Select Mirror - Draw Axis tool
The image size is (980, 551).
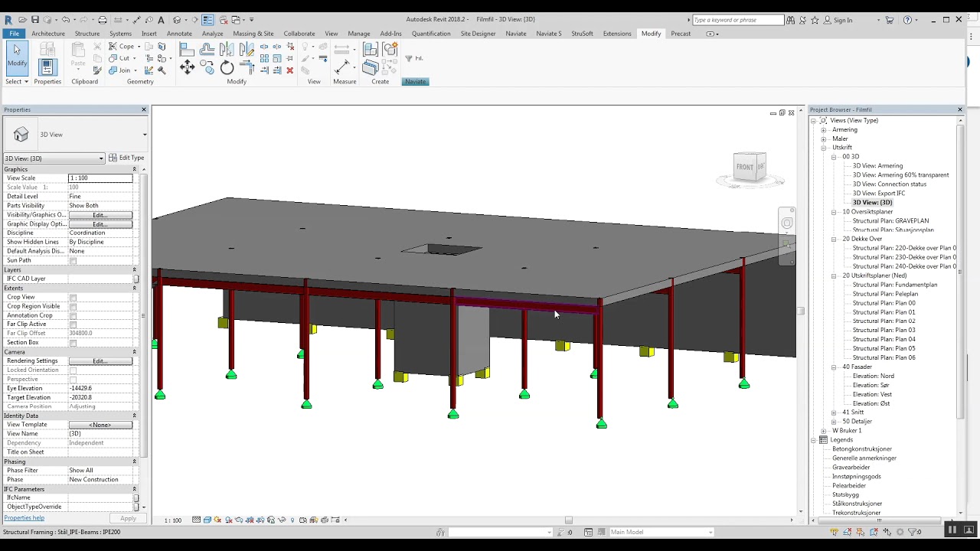[x=247, y=49]
